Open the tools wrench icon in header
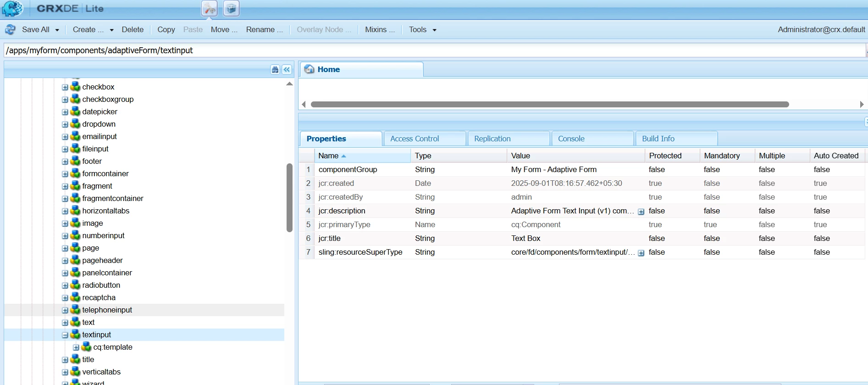This screenshot has height=385, width=868. click(x=210, y=8)
